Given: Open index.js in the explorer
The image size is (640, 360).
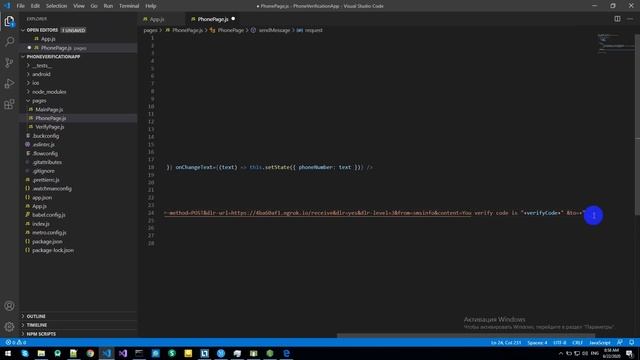Looking at the screenshot, I should point(41,224).
